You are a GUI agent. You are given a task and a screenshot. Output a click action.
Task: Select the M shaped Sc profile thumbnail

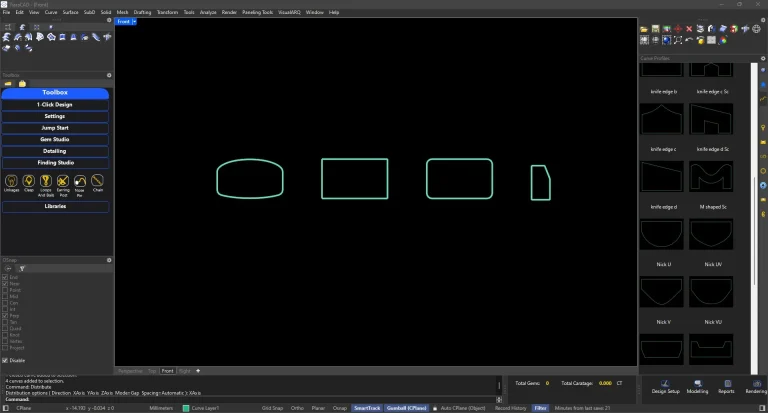pos(713,180)
